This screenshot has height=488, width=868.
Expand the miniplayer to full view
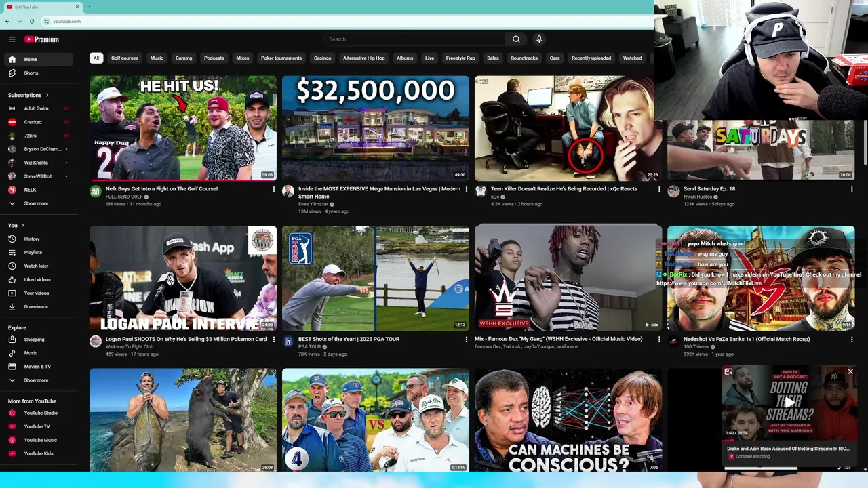[x=728, y=371]
